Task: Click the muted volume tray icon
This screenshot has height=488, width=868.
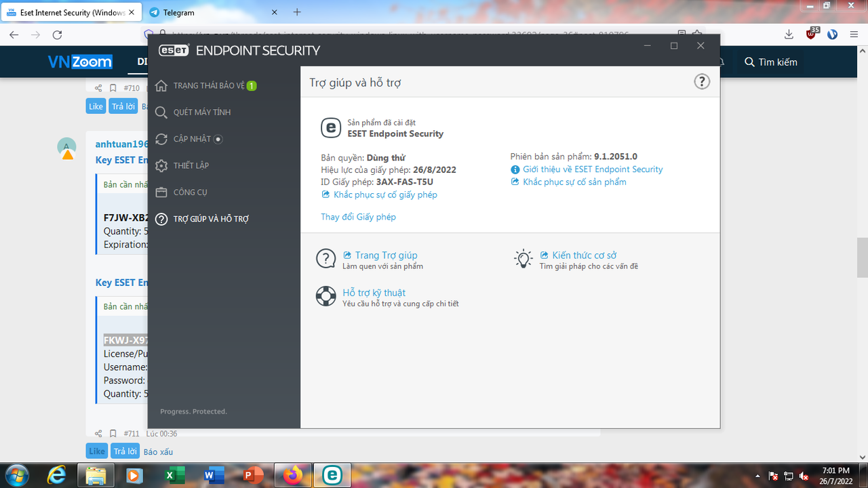Action: pos(805,476)
